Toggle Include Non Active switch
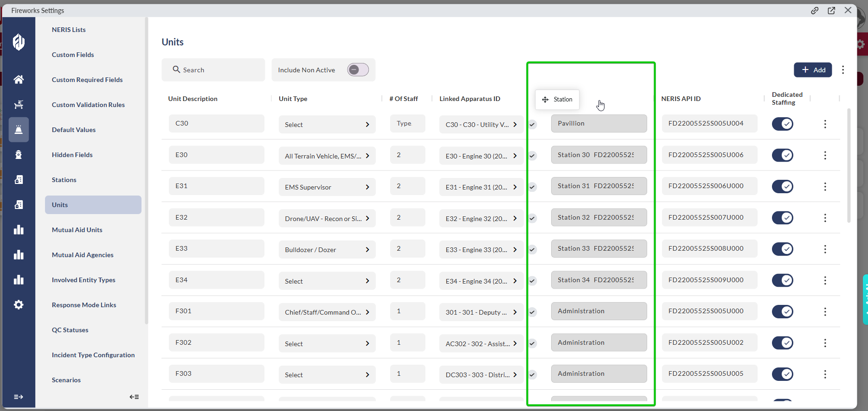Image resolution: width=868 pixels, height=411 pixels. click(358, 70)
